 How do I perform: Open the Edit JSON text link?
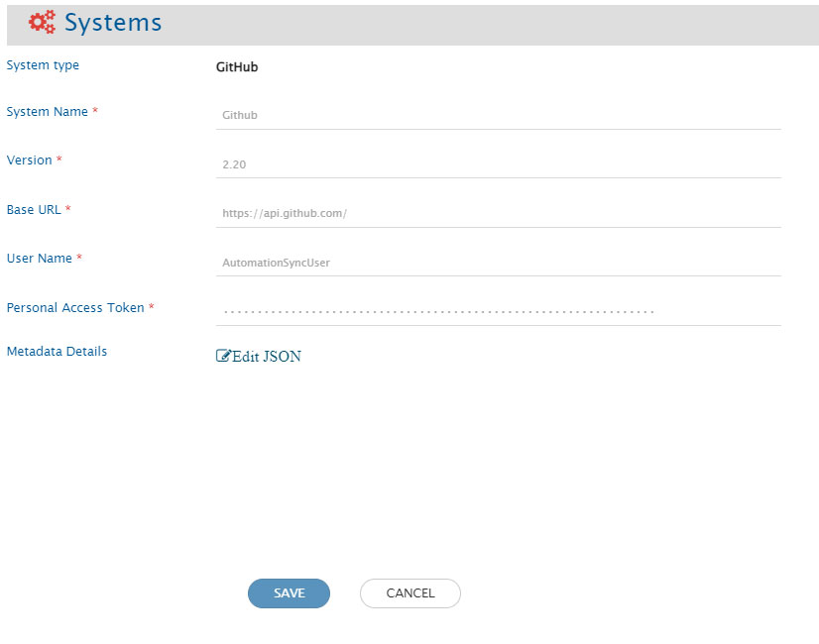(266, 357)
